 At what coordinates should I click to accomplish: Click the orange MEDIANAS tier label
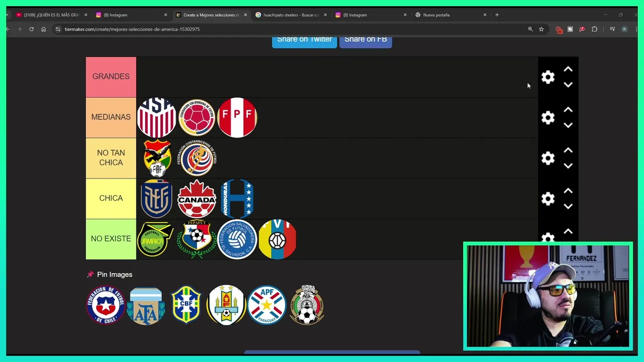point(111,118)
